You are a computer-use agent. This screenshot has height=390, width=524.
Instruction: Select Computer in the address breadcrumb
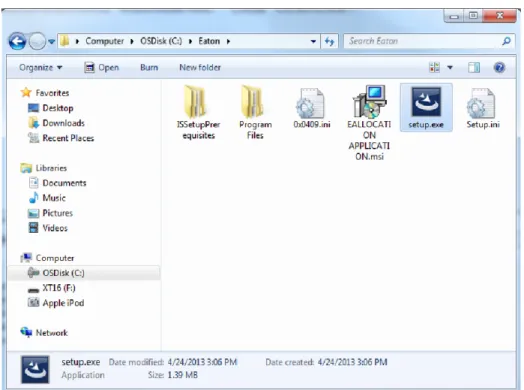coord(105,41)
